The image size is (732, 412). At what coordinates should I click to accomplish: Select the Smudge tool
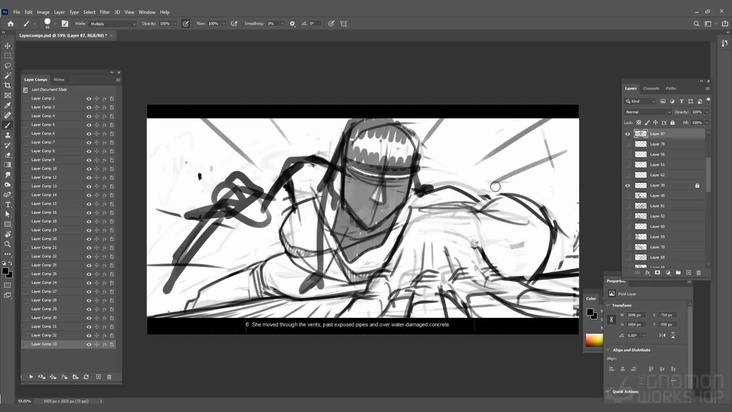(7, 175)
